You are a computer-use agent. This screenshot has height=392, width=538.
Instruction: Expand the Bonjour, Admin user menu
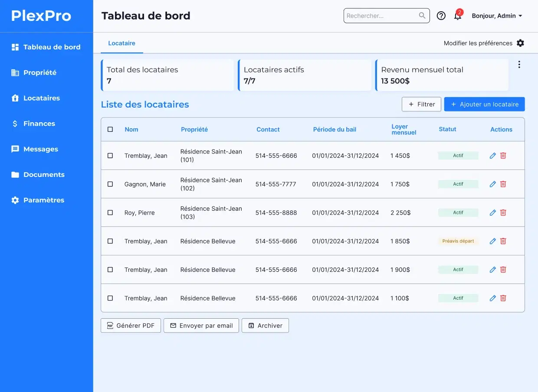[497, 16]
